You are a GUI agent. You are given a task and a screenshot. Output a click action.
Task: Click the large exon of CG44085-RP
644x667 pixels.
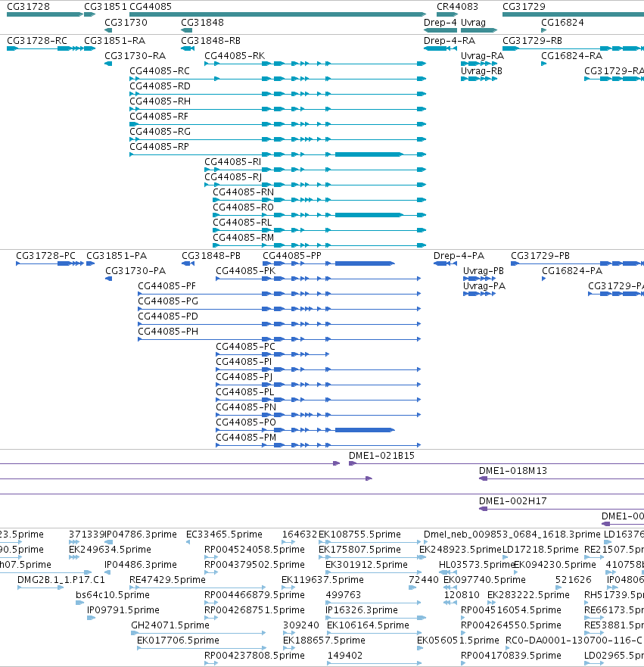(x=369, y=154)
